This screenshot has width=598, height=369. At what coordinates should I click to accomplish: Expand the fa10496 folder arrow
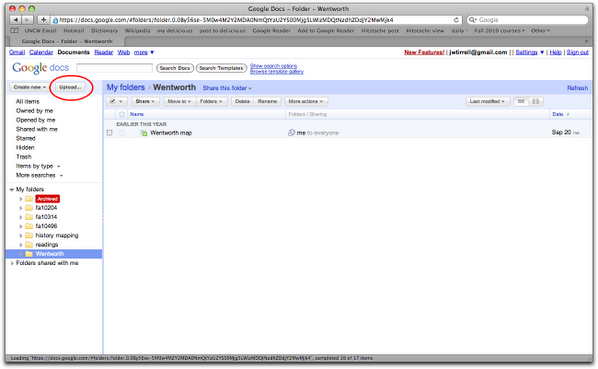pyautogui.click(x=21, y=226)
